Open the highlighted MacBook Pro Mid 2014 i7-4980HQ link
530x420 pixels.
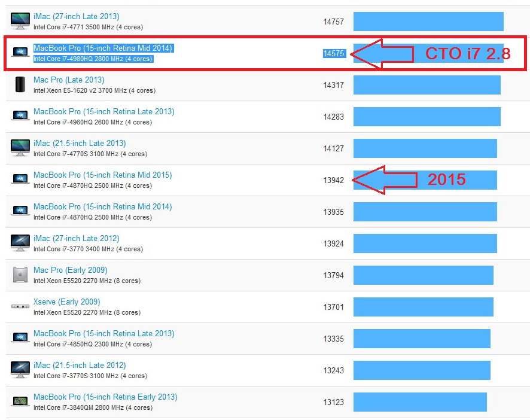(103, 48)
